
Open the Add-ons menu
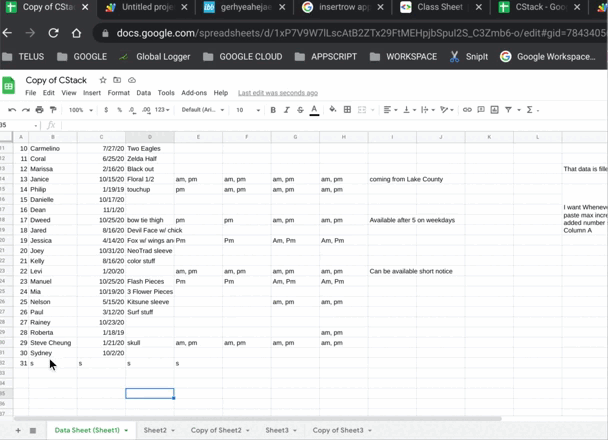point(194,93)
